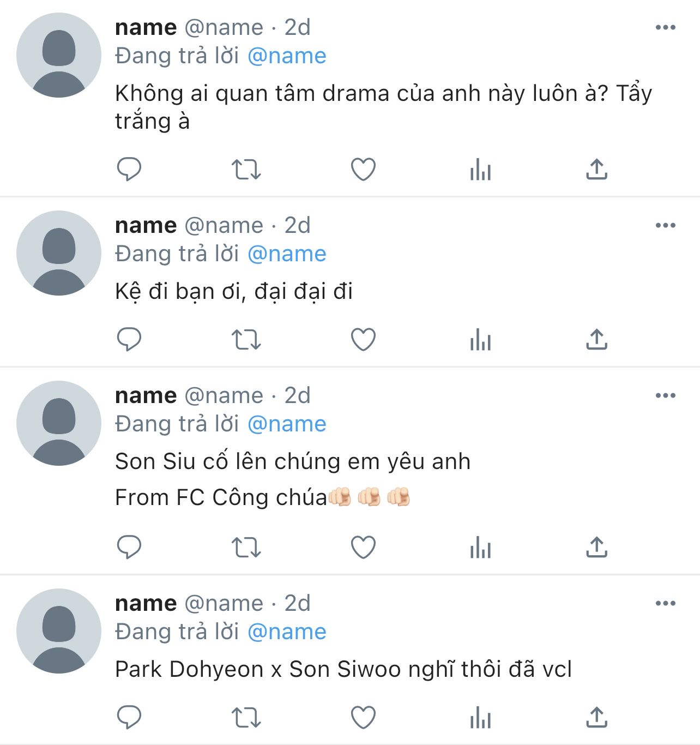Open more options on "Son Siu cố lên" tweet
This screenshot has width=700, height=745.
666,395
